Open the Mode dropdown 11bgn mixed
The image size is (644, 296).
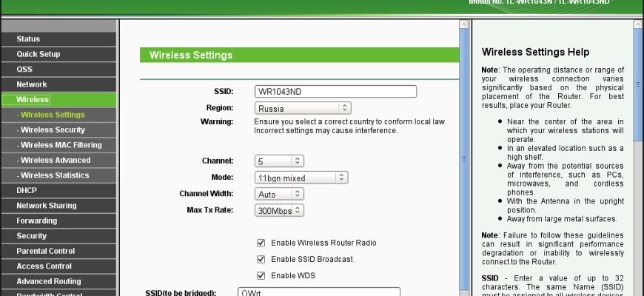pyautogui.click(x=301, y=178)
